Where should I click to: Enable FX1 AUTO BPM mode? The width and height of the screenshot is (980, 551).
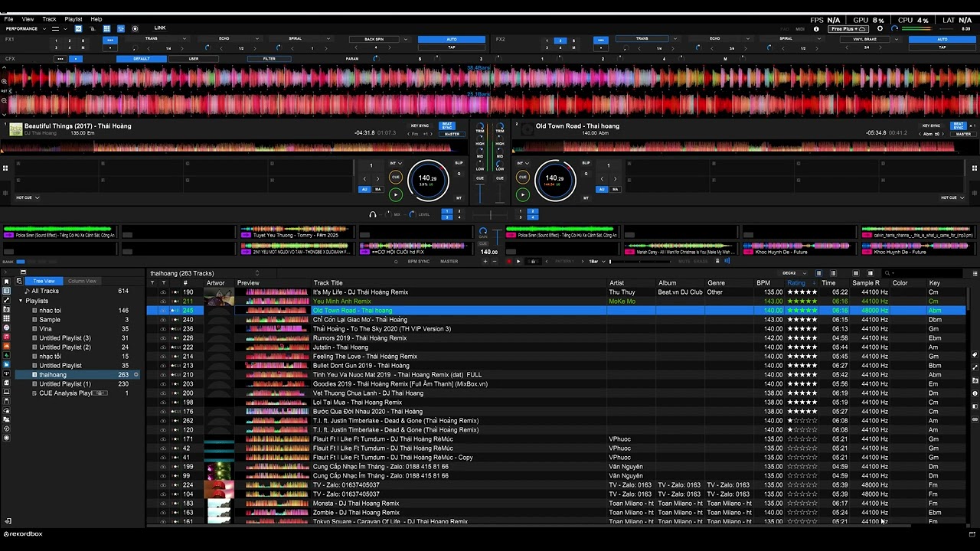452,39
